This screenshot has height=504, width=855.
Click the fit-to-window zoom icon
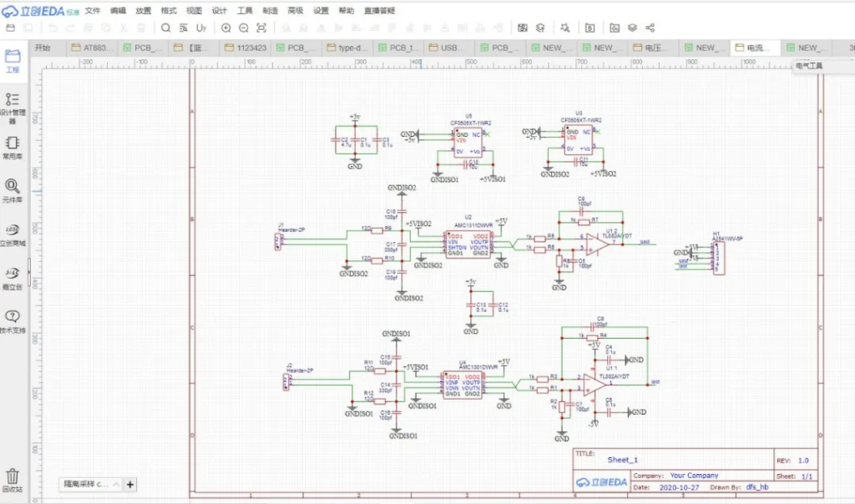[261, 28]
